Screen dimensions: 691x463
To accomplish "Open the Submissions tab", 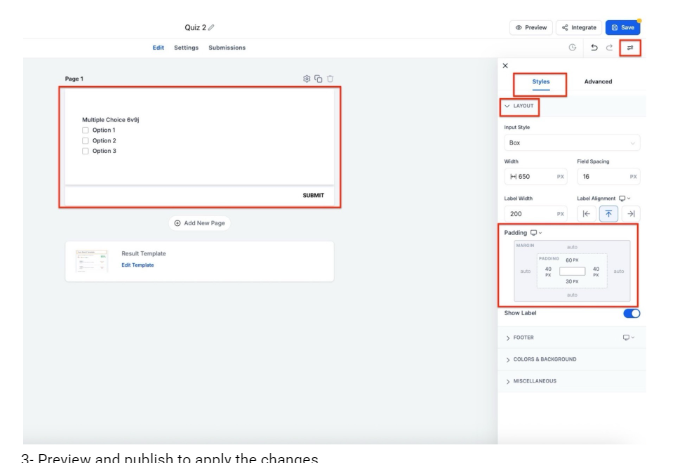I will (227, 48).
